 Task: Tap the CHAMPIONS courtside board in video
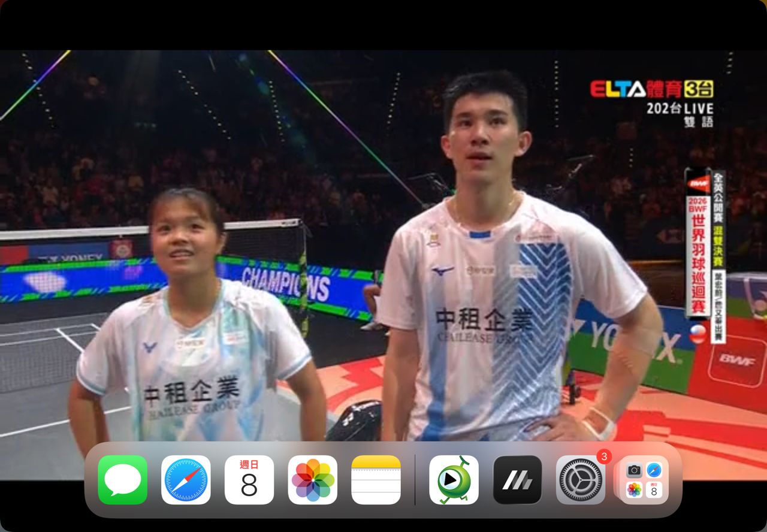[x=285, y=282]
